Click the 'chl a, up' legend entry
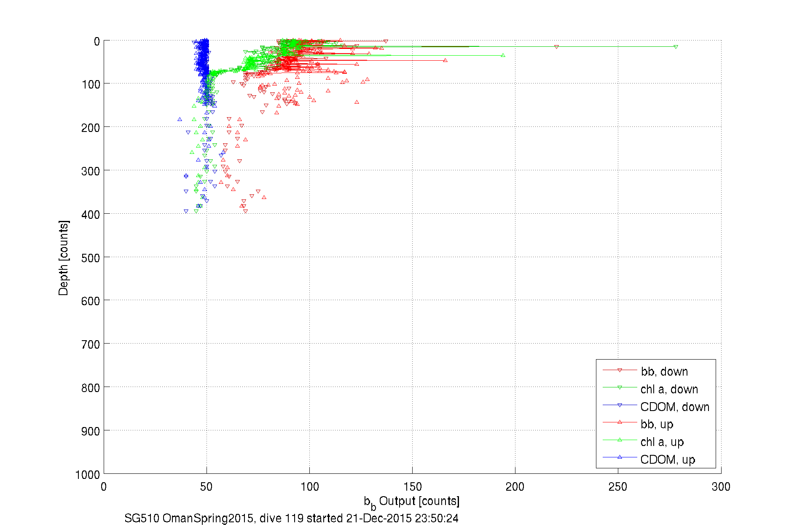Screen dimensions: 797x532 662,442
